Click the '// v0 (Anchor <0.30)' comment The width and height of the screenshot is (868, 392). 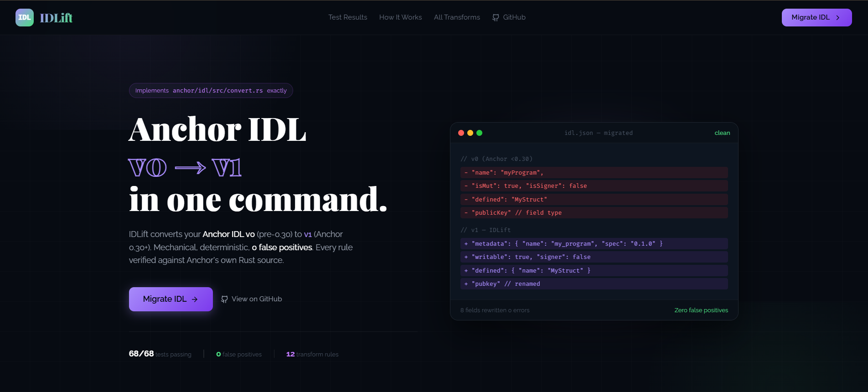point(496,159)
